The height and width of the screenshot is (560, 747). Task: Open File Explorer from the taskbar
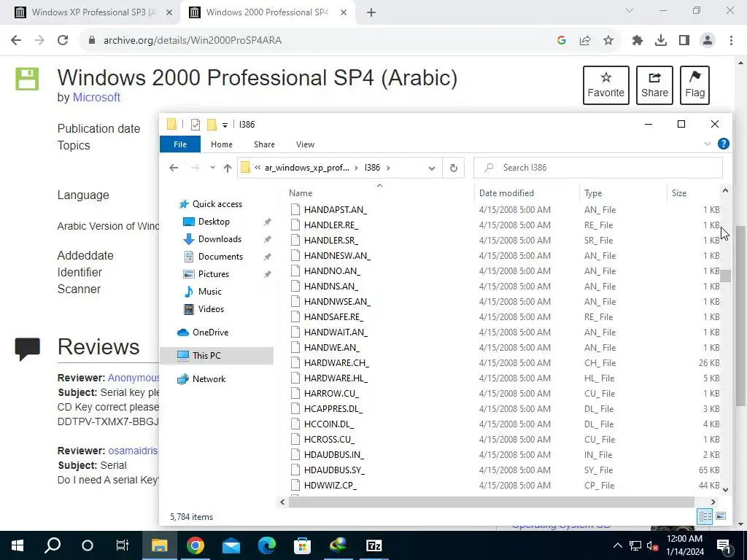click(x=159, y=545)
